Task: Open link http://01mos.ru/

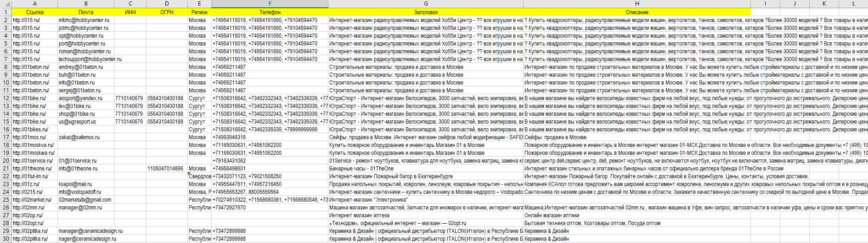Action: tap(29, 137)
